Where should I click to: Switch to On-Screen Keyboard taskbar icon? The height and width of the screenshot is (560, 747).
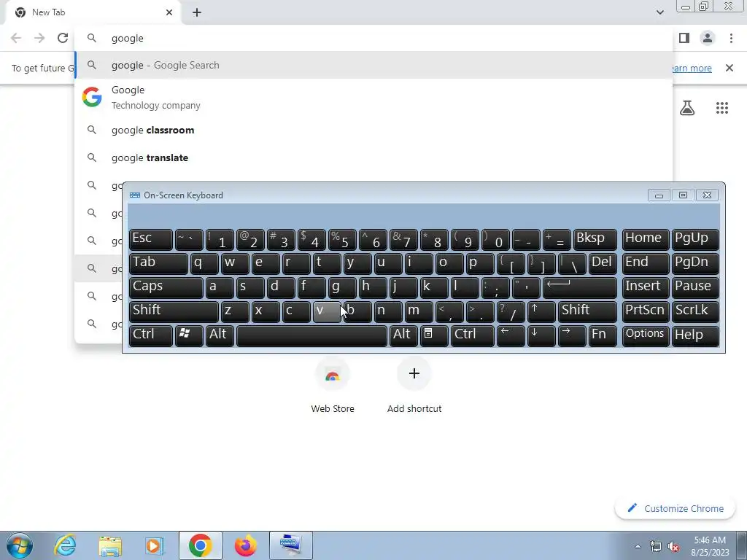[x=290, y=545]
